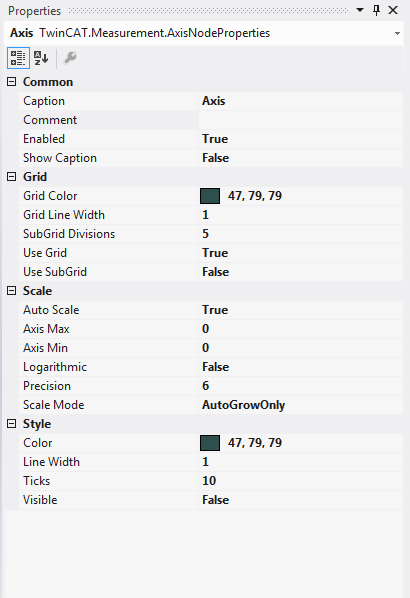Select the Grid Color property label
410x598 pixels.
point(50,196)
